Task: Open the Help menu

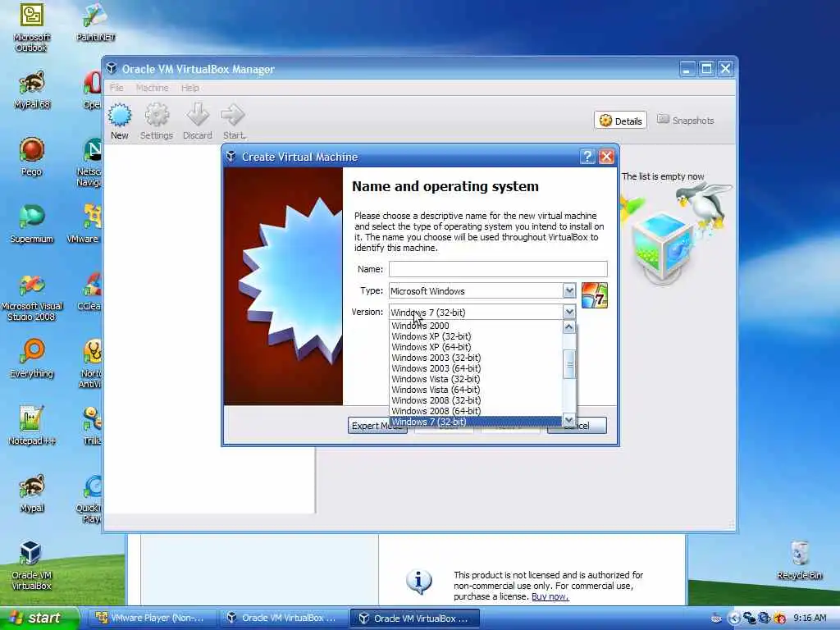Action: [190, 88]
